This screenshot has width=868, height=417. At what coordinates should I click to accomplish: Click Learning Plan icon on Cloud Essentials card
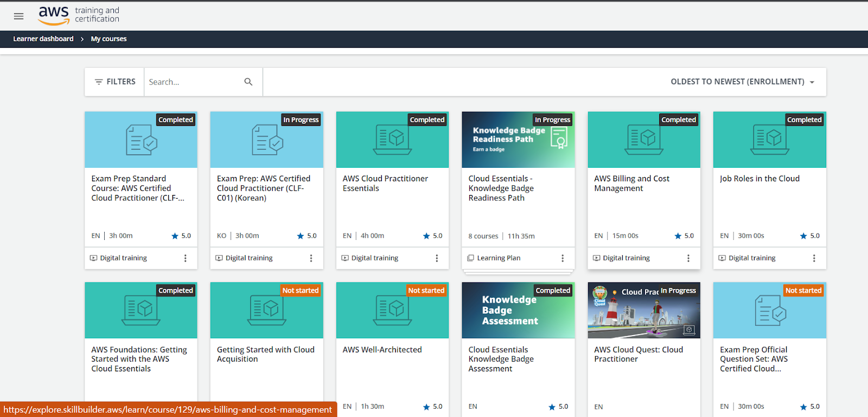pyautogui.click(x=471, y=258)
